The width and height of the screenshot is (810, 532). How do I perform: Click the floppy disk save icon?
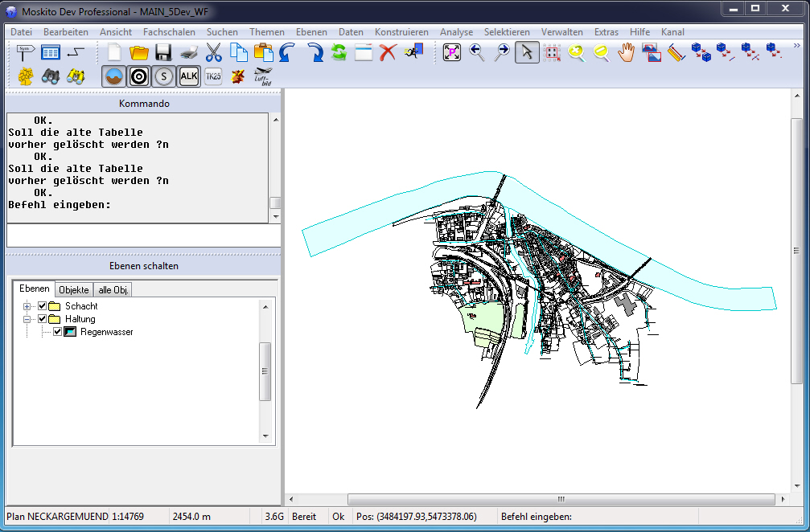pos(163,53)
